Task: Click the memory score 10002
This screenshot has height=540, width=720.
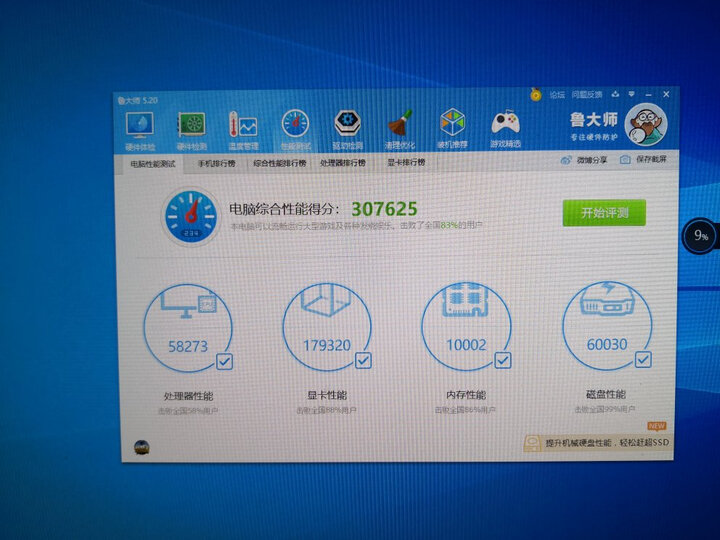Action: tap(467, 344)
